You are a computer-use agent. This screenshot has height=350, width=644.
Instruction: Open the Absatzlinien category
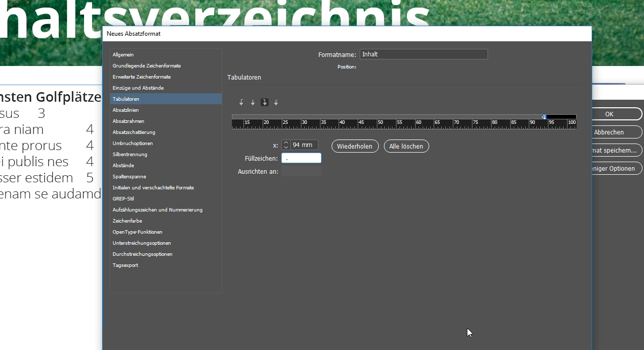click(x=166, y=110)
